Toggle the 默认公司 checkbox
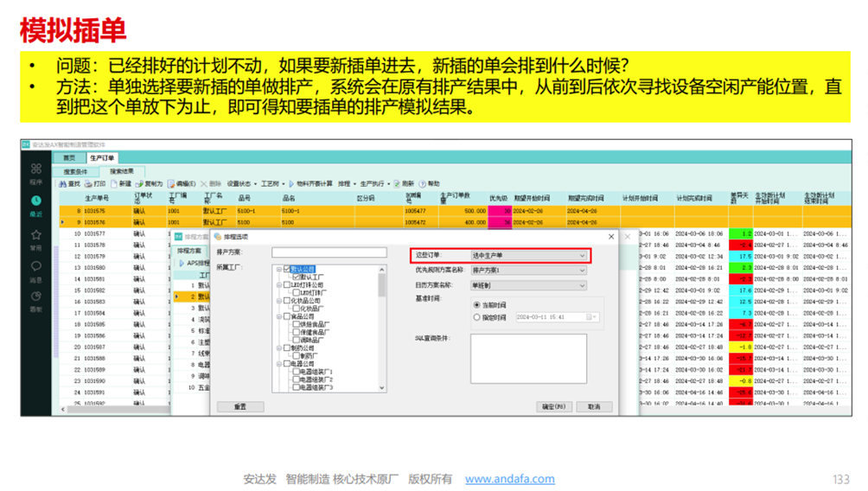 (x=287, y=269)
